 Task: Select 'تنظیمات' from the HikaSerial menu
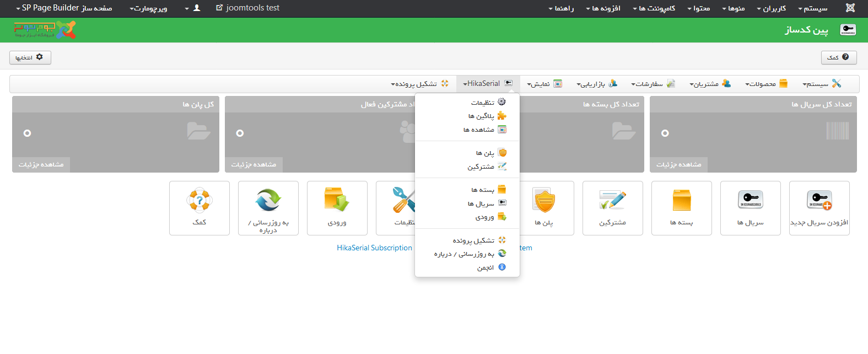483,103
